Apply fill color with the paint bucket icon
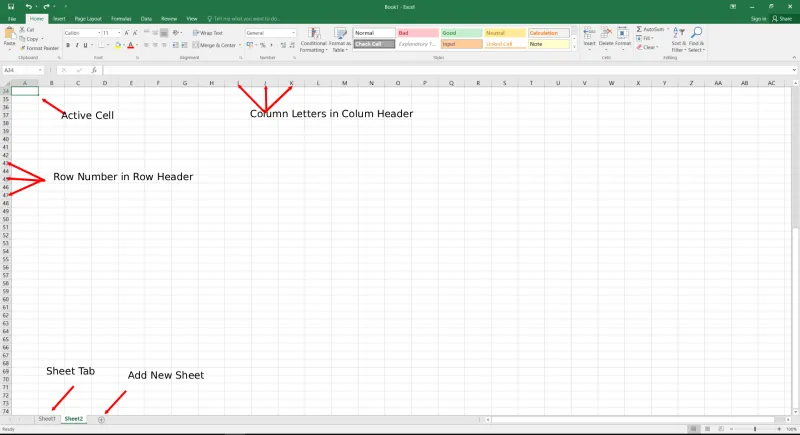Viewport: 800px width, 435px height. pos(118,45)
